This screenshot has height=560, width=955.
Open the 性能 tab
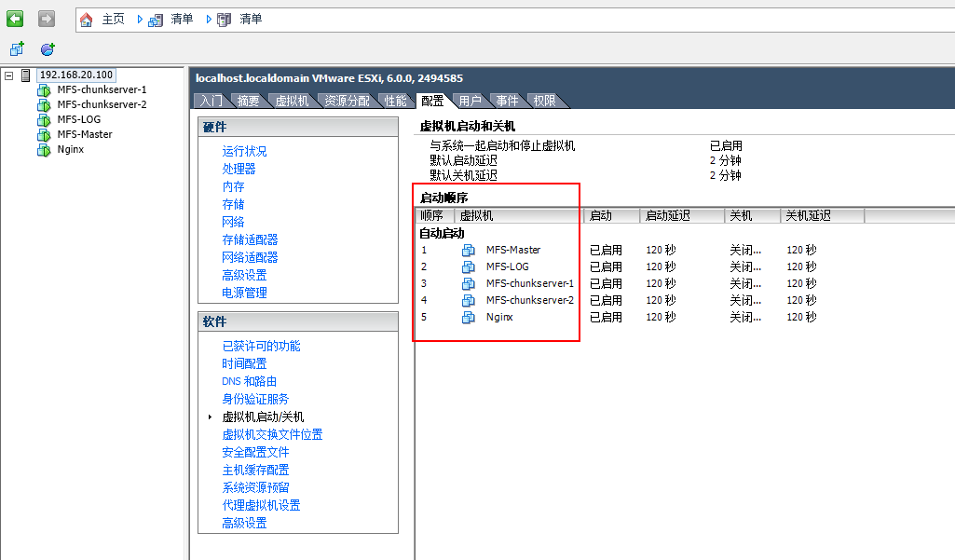pos(395,101)
